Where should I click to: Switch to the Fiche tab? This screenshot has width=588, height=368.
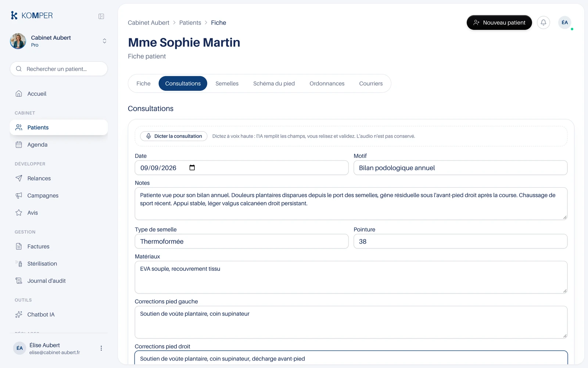(143, 84)
